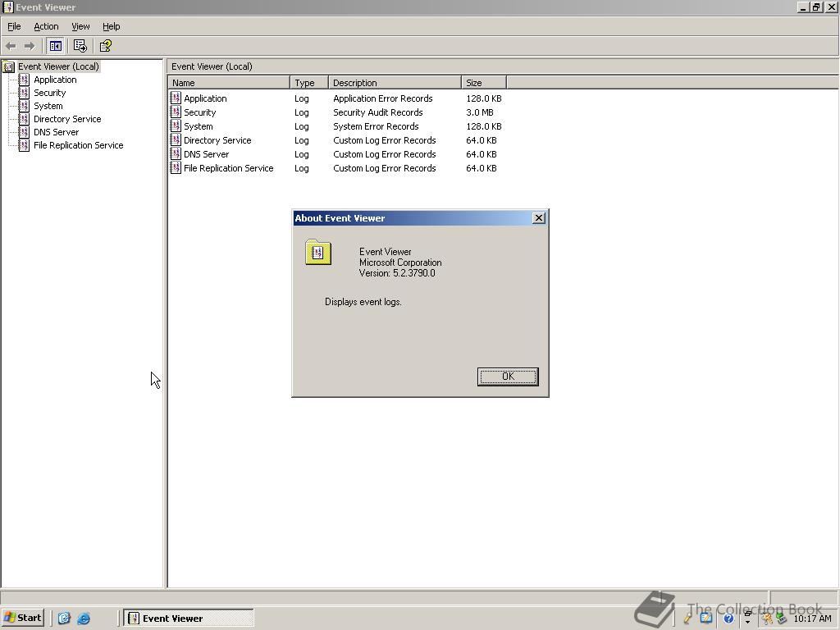Click System name in list pane
The width and height of the screenshot is (840, 630).
pyautogui.click(x=199, y=126)
